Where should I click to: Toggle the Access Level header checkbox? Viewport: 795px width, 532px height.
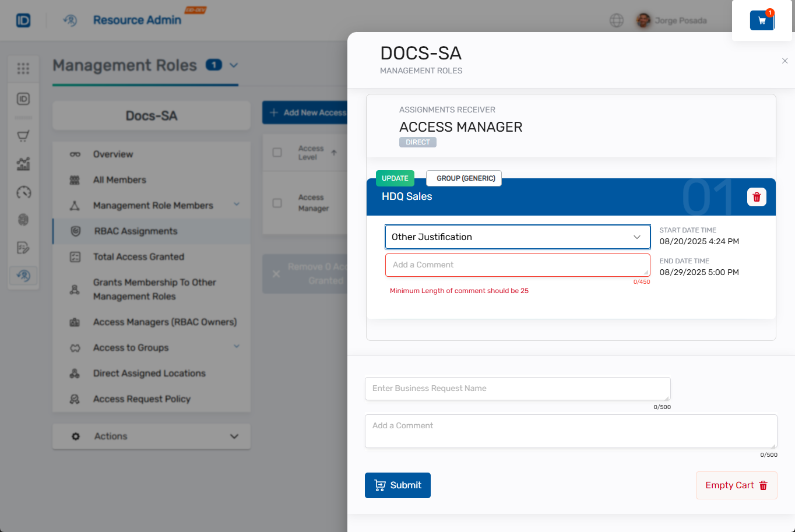[277, 153]
